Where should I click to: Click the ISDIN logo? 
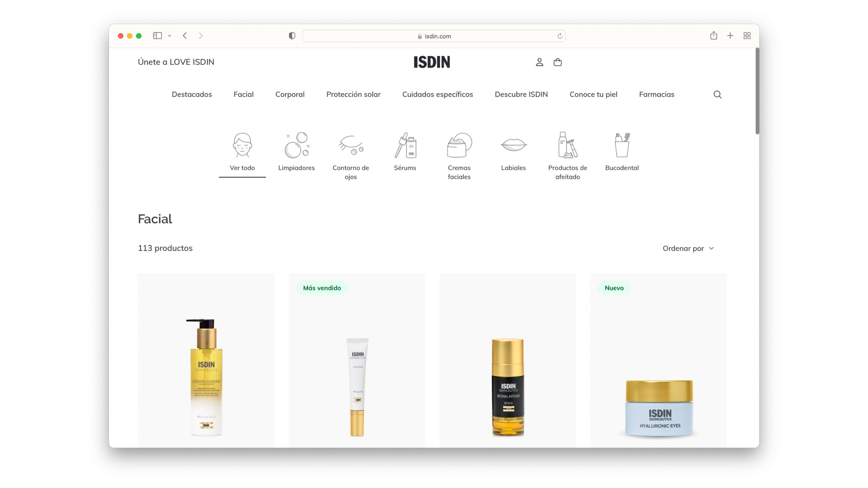(x=432, y=62)
